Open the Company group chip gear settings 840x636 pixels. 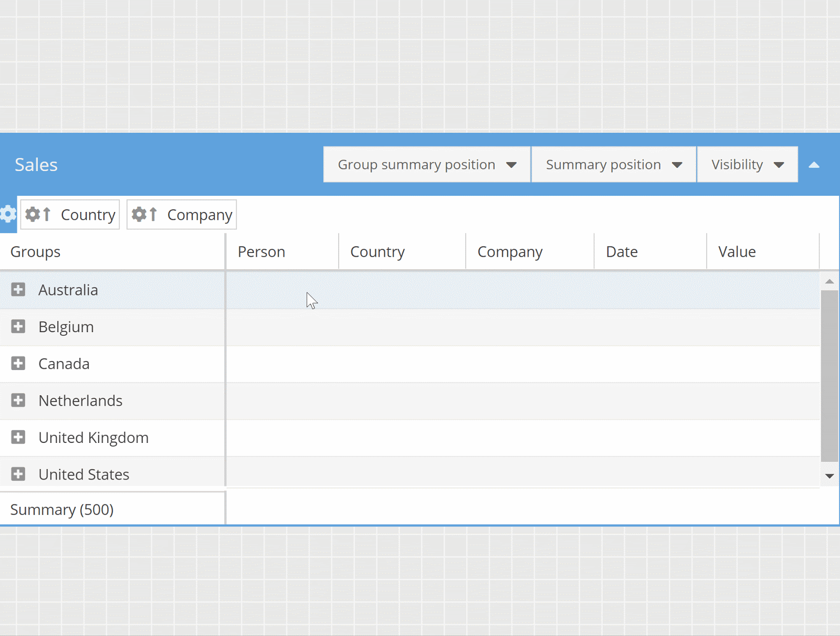139,214
